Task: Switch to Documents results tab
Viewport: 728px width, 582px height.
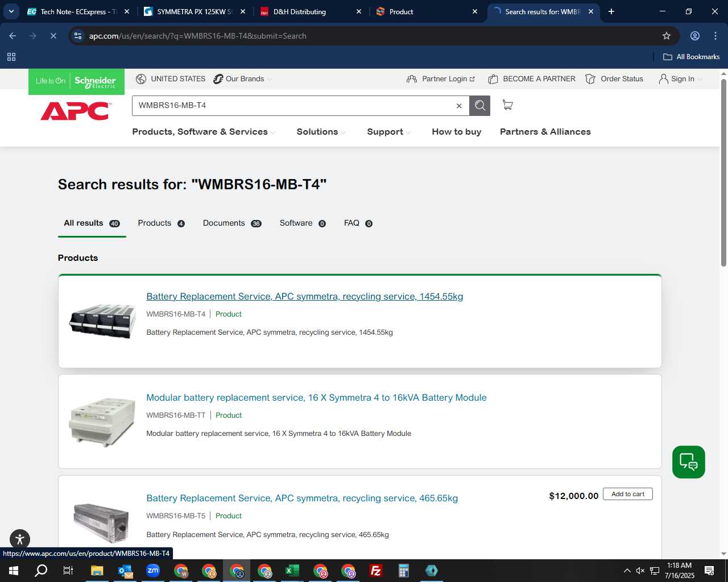Action: tap(232, 223)
